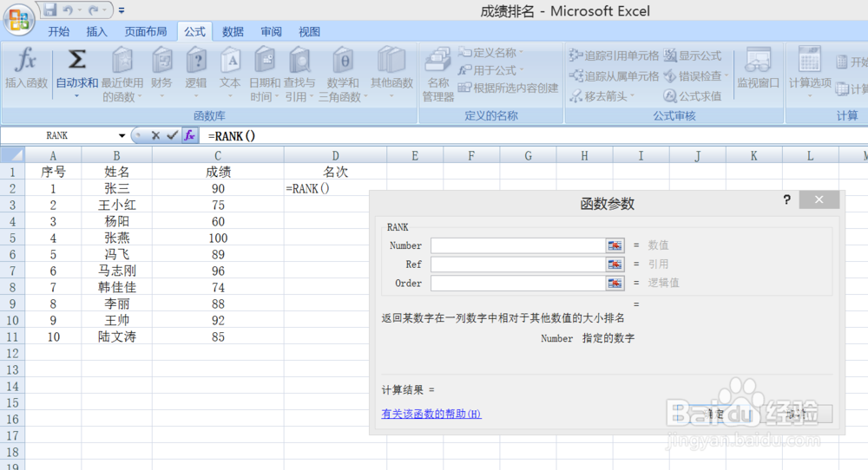Click cell D2 containing =RANK()

[x=335, y=188]
